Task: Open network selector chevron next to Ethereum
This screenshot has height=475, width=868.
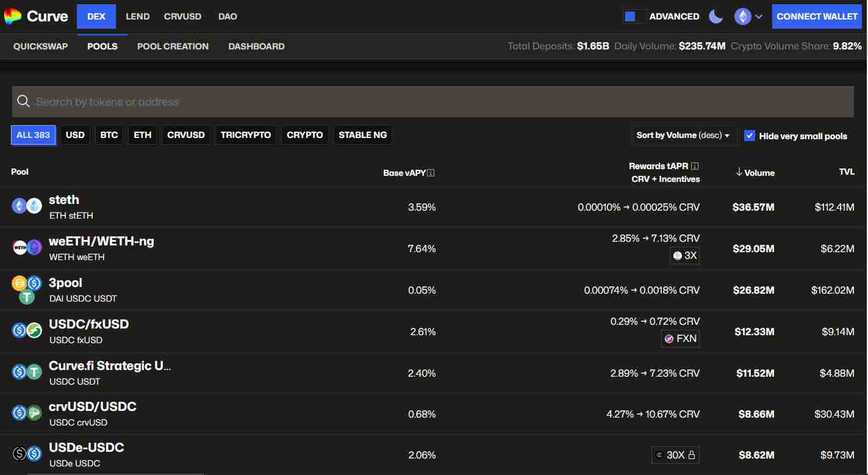Action: [759, 16]
